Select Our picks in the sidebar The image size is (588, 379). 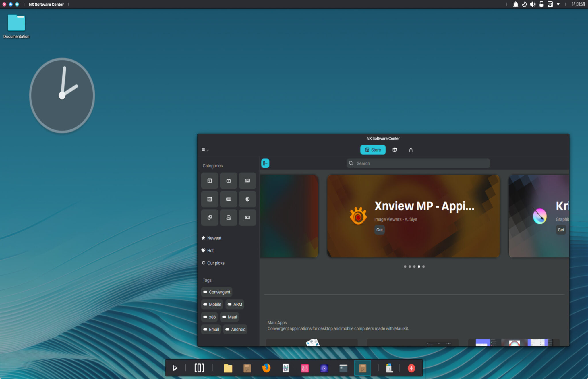coord(215,263)
